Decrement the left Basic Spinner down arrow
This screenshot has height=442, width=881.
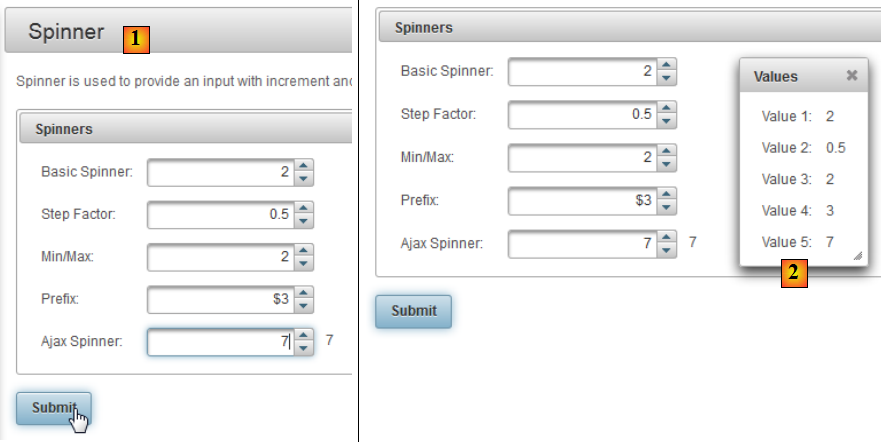pos(305,179)
